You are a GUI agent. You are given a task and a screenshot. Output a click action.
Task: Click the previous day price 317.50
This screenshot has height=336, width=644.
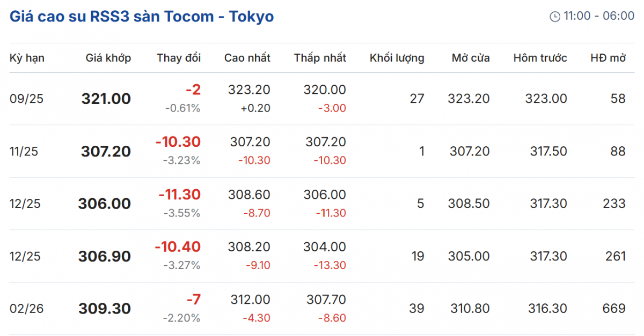point(548,152)
